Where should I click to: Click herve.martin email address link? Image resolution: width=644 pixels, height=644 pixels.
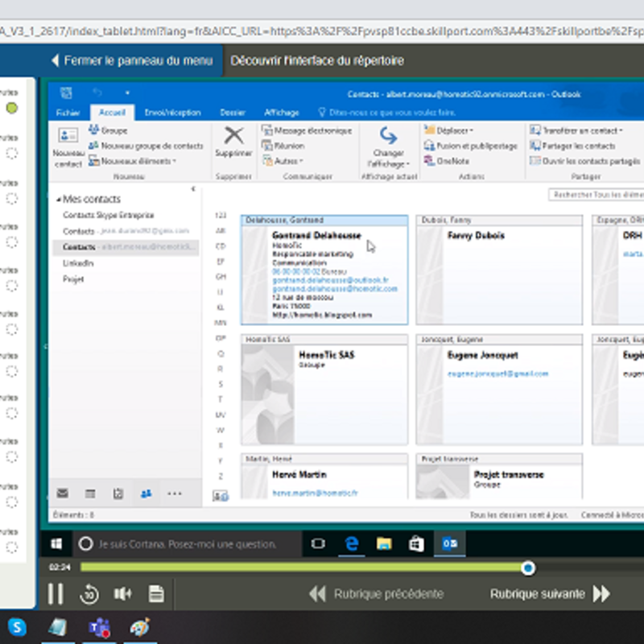pos(315,493)
